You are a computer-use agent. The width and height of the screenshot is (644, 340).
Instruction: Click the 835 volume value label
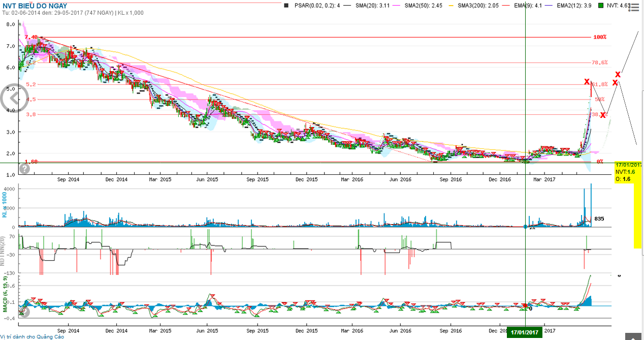(599, 219)
